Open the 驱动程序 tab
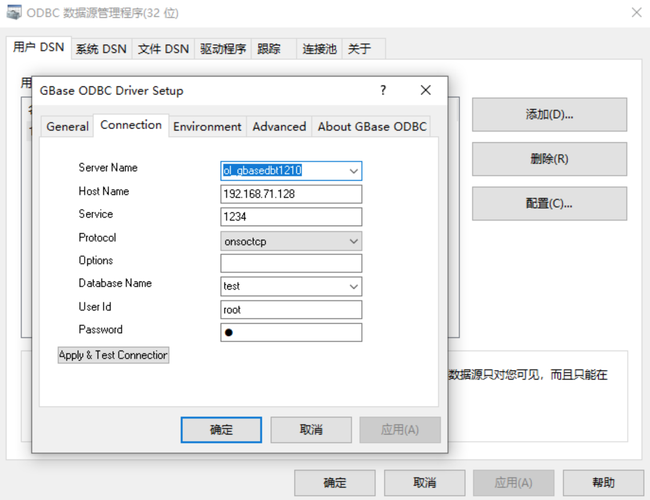The width and height of the screenshot is (650, 500). pyautogui.click(x=223, y=49)
